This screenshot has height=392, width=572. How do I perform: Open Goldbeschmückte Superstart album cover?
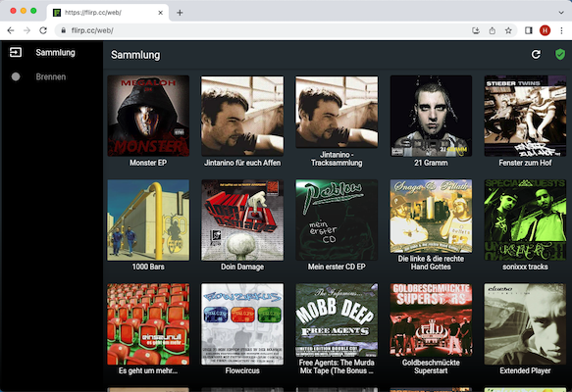coord(431,320)
